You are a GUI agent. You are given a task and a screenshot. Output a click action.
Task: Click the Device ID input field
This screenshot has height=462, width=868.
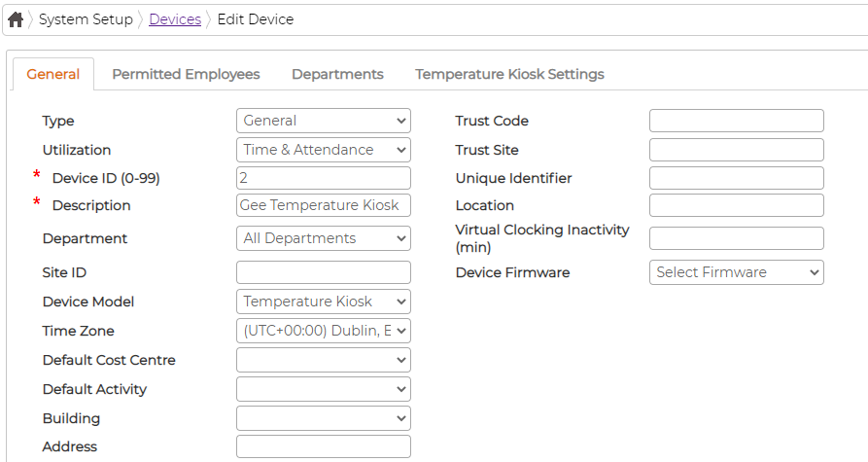(x=324, y=178)
